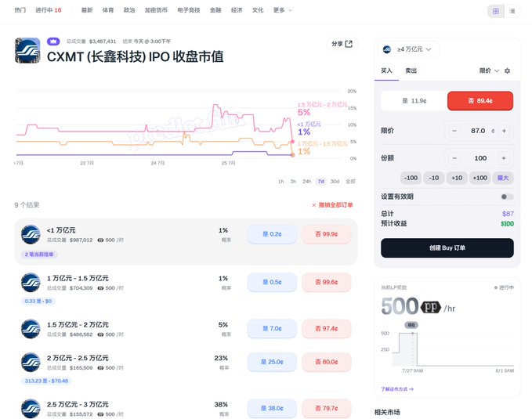Subtract 100 shares with -100 button

point(411,178)
